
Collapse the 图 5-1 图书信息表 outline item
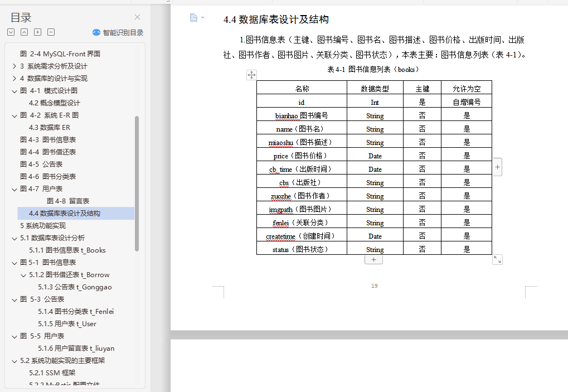(14, 263)
